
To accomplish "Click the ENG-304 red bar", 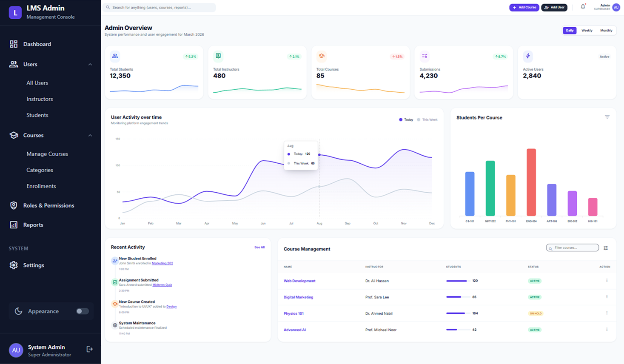I will pos(531,182).
